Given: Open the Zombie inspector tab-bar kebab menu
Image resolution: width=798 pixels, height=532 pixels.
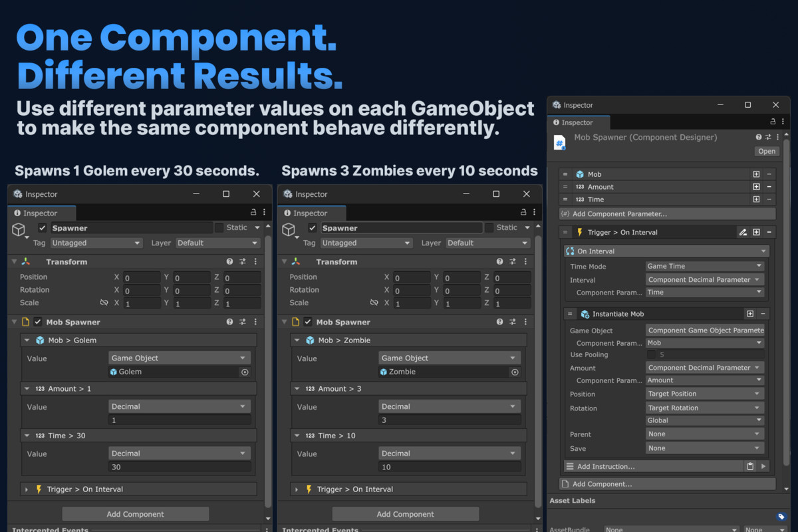Looking at the screenshot, I should (534, 213).
